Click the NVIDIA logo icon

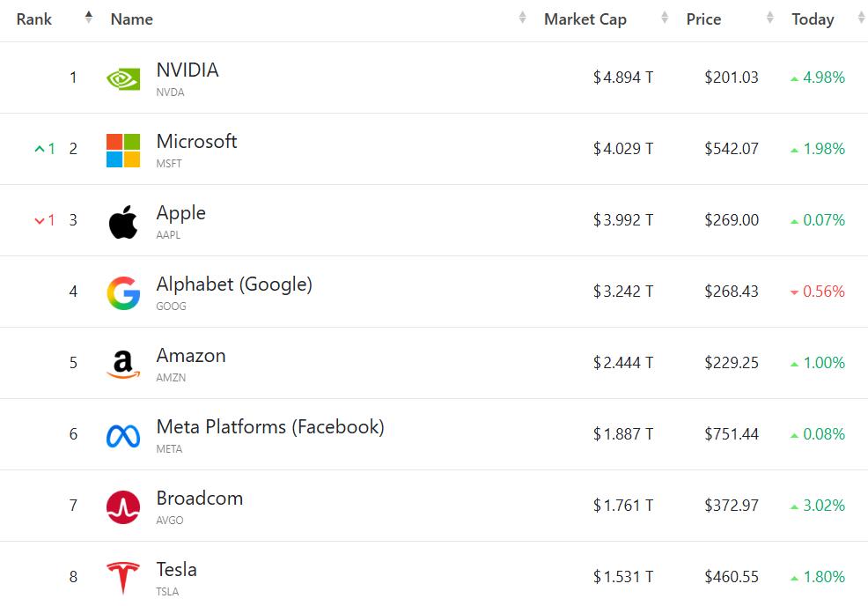[123, 78]
